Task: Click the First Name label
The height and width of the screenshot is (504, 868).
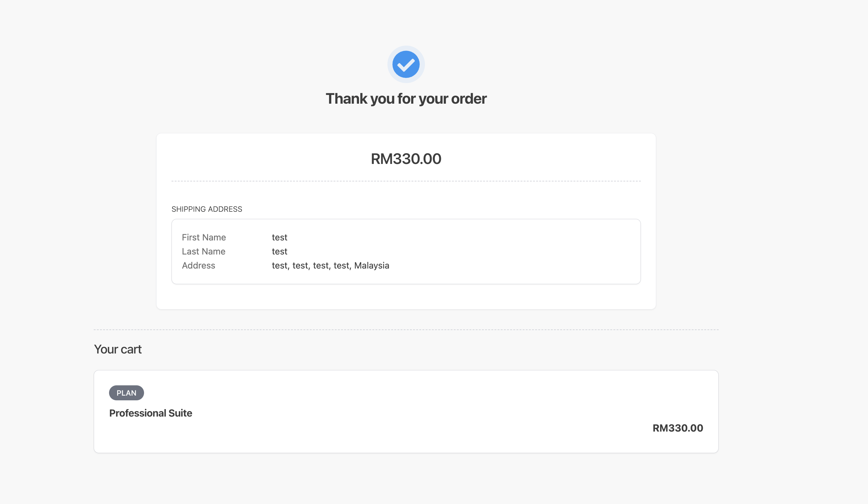Action: 204,237
